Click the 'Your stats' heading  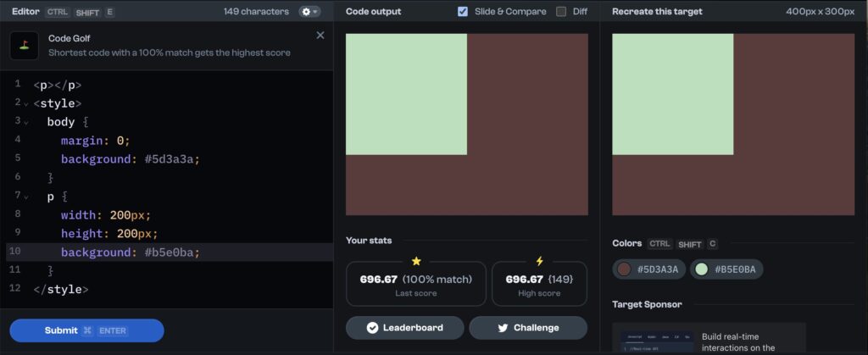pyautogui.click(x=369, y=241)
